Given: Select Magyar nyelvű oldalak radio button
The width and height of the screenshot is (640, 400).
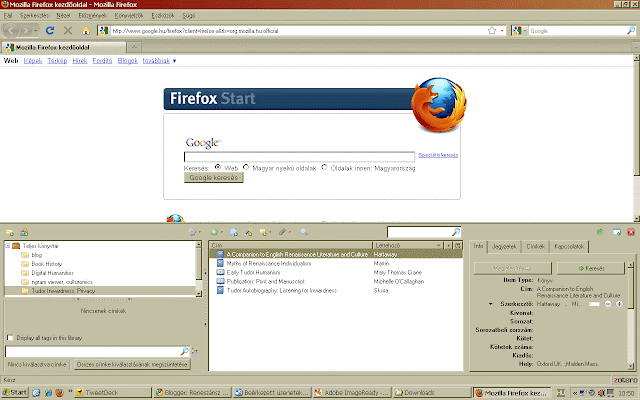Looking at the screenshot, I should point(246,167).
